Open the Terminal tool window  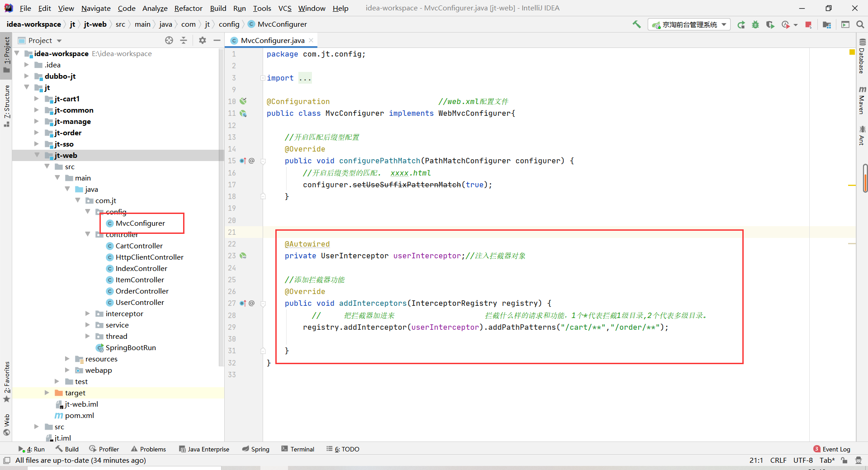point(298,449)
